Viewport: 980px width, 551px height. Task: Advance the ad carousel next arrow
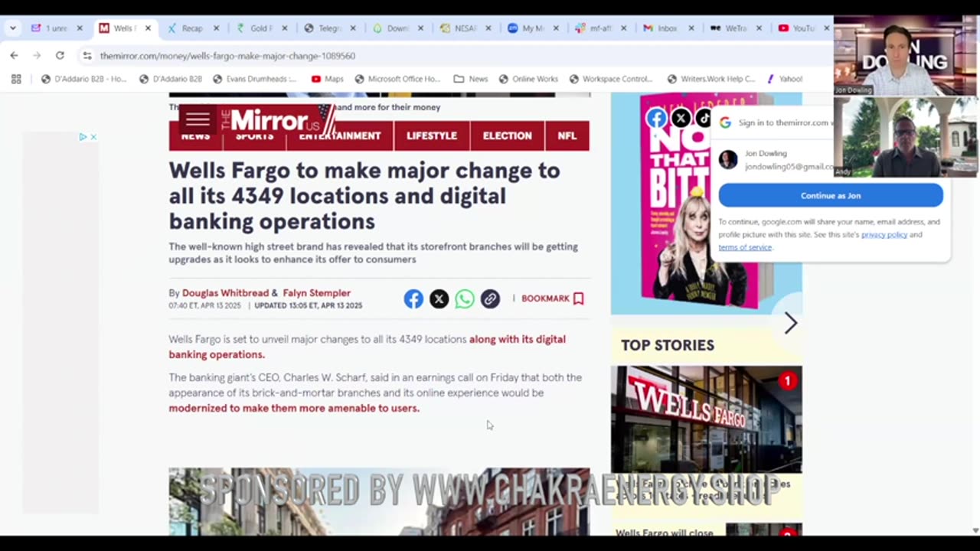point(790,323)
